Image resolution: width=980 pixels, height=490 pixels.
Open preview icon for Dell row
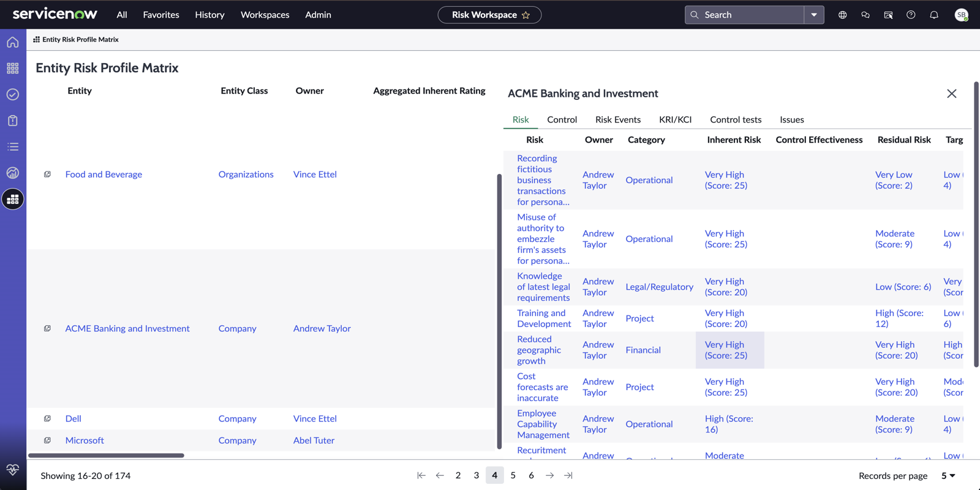click(x=47, y=419)
